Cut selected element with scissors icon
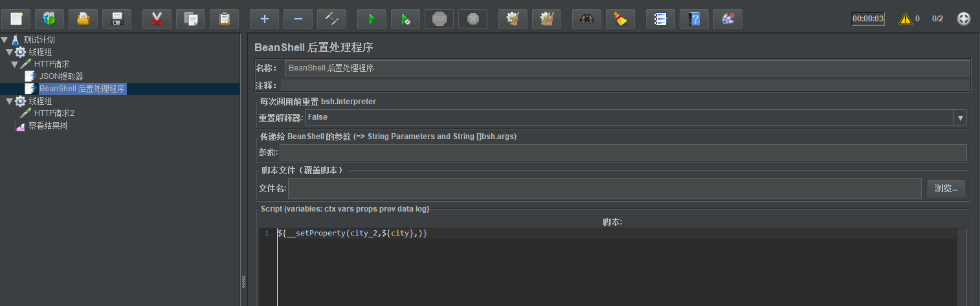980x306 pixels. click(x=157, y=19)
